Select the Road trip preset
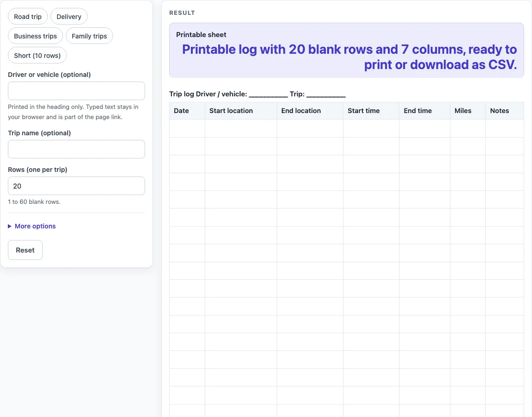The width and height of the screenshot is (532, 417). coord(28,17)
